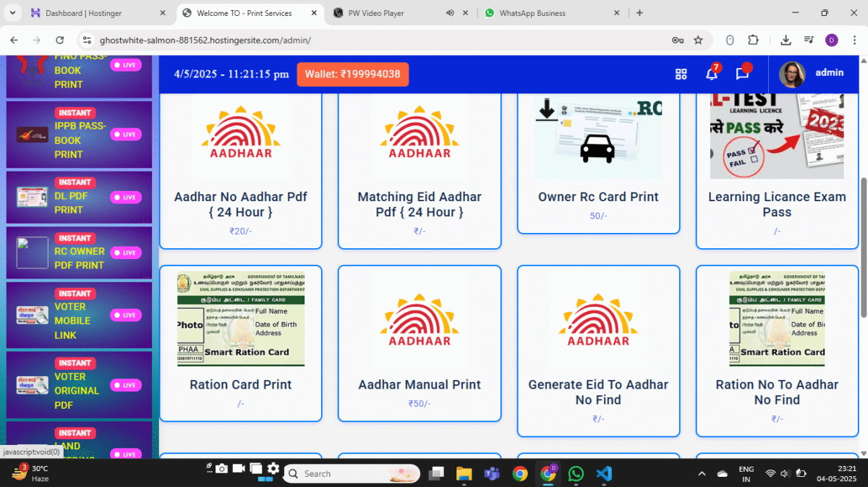Switch to the Dashboard | Hostinger tab
This screenshot has width=868, height=487.
click(x=98, y=13)
